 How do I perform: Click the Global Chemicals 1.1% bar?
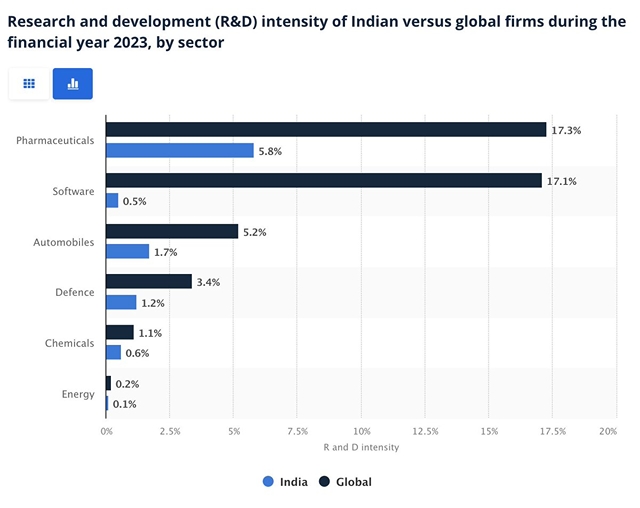120,332
